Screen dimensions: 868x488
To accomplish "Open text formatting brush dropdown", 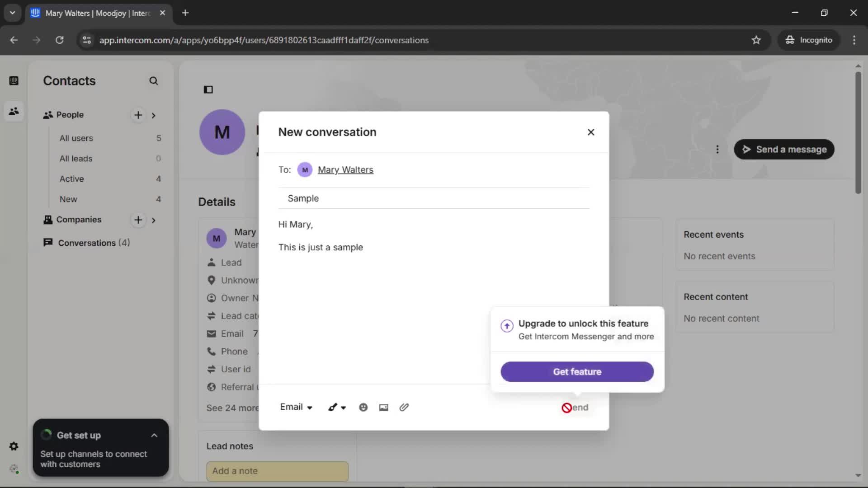I will tap(337, 408).
